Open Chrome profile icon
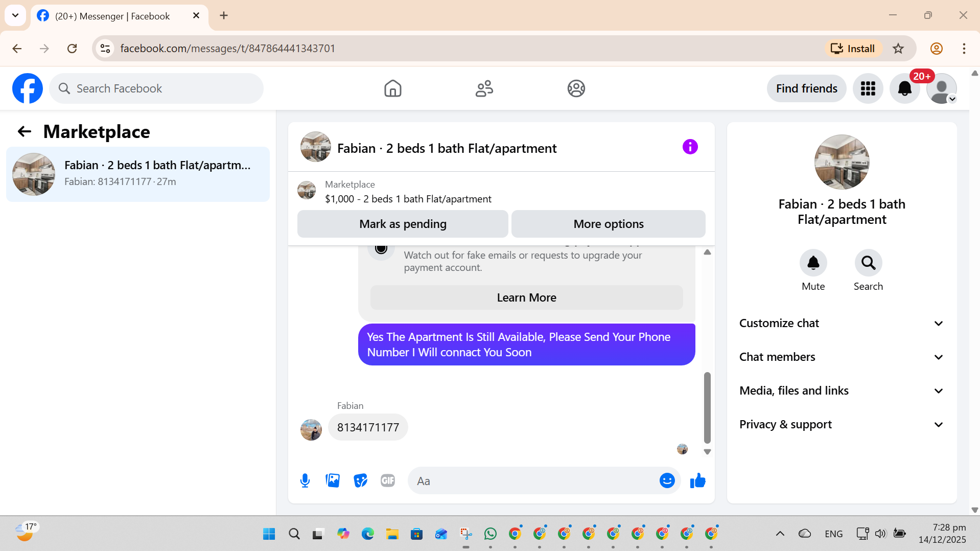Screen dimensions: 980x551 click(936, 49)
